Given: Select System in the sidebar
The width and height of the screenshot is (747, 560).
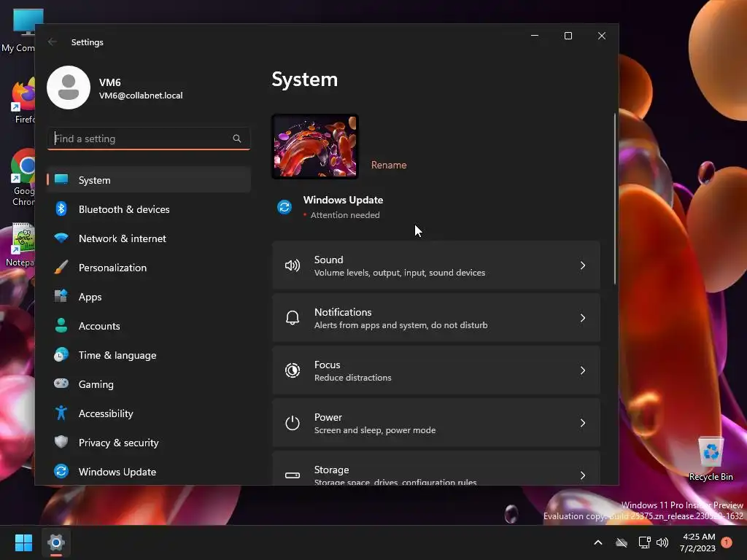Looking at the screenshot, I should coord(149,179).
